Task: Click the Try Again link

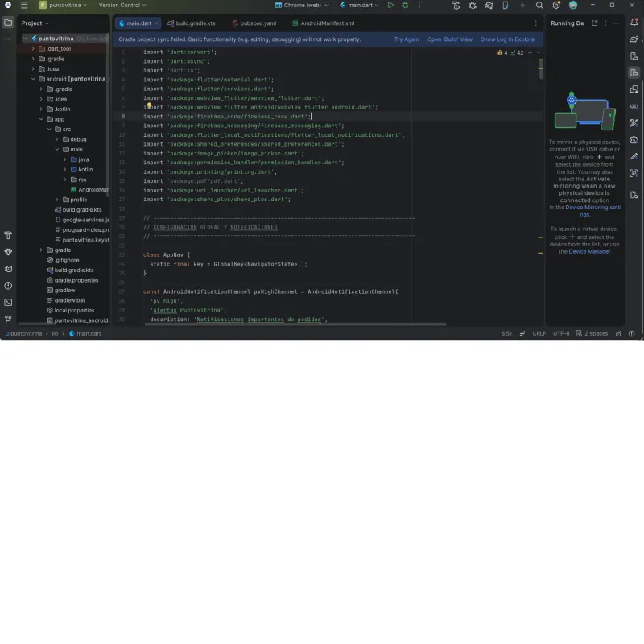Action: point(406,39)
